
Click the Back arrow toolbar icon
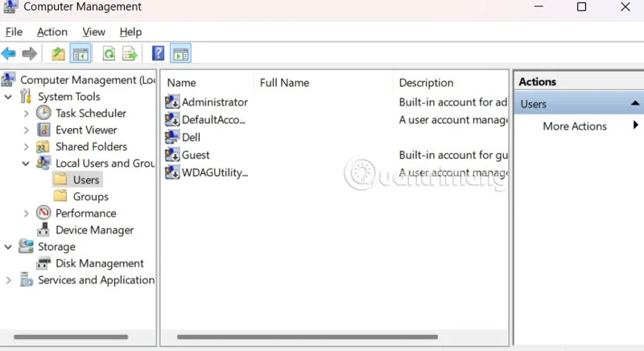click(9, 53)
